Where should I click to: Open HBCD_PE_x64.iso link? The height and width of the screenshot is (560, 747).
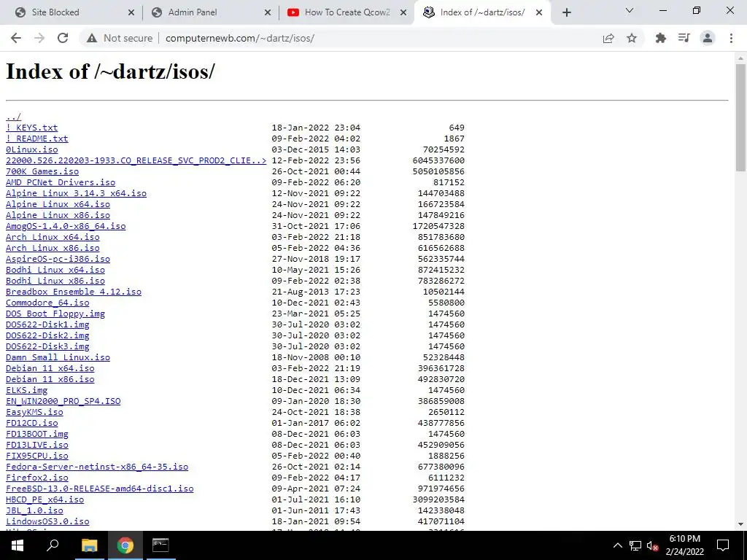coord(44,500)
